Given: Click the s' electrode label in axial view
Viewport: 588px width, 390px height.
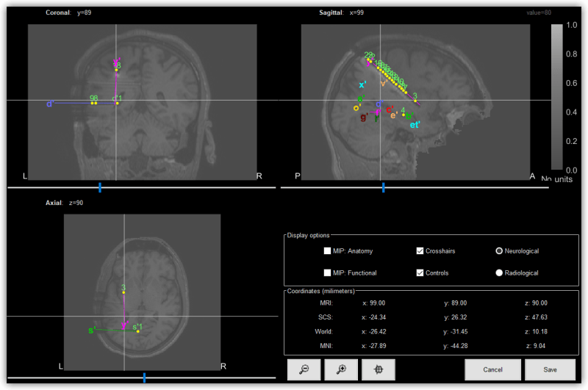Looking at the screenshot, I should pyautogui.click(x=92, y=331).
